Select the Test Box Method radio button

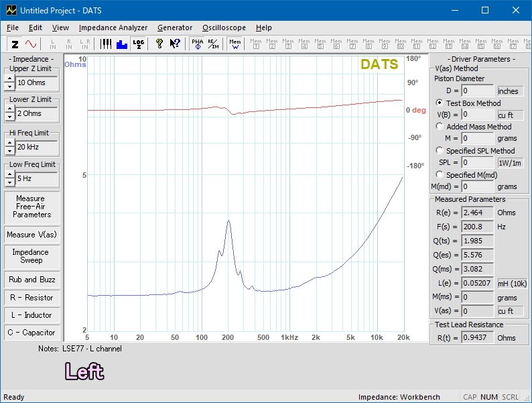[440, 103]
